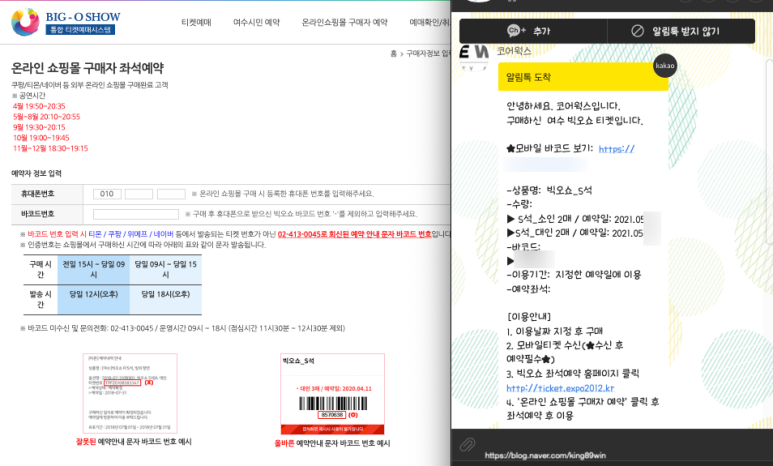Click the 알림톡 도착 yellow header

[583, 77]
